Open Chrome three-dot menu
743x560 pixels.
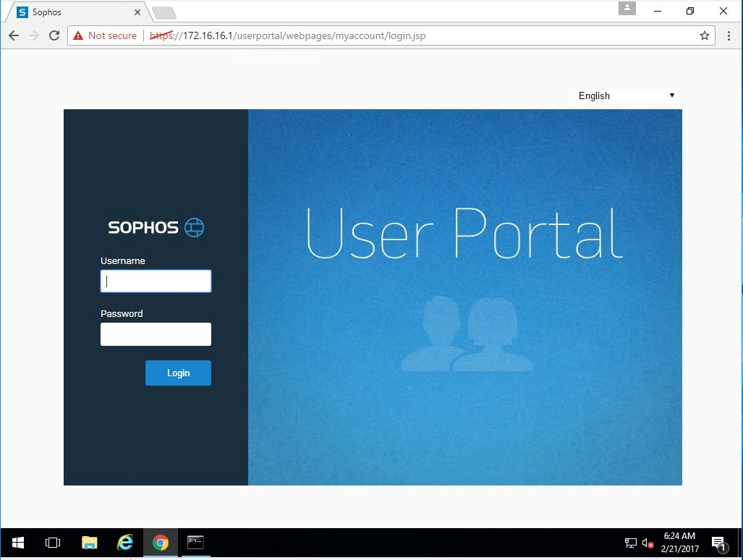729,35
